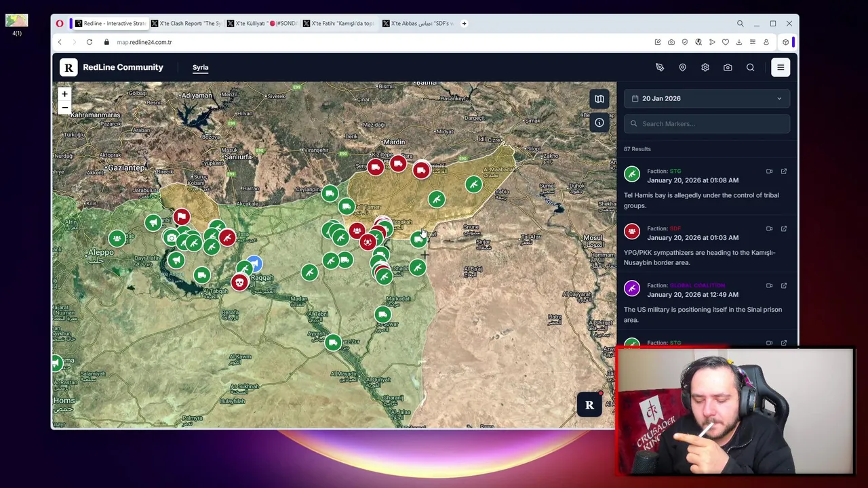Click the Opera snapshot camera icon

click(x=671, y=42)
